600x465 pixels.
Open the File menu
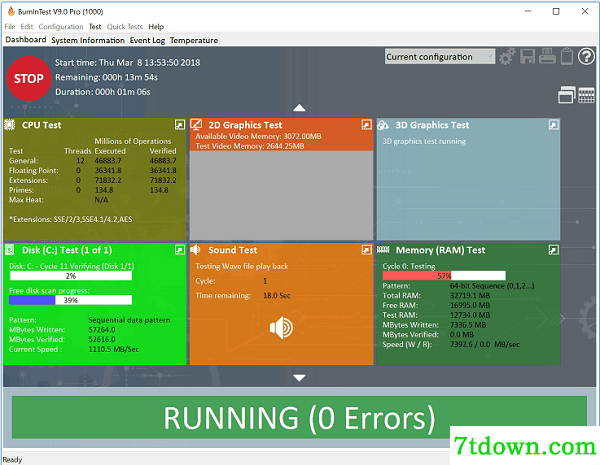(10, 27)
